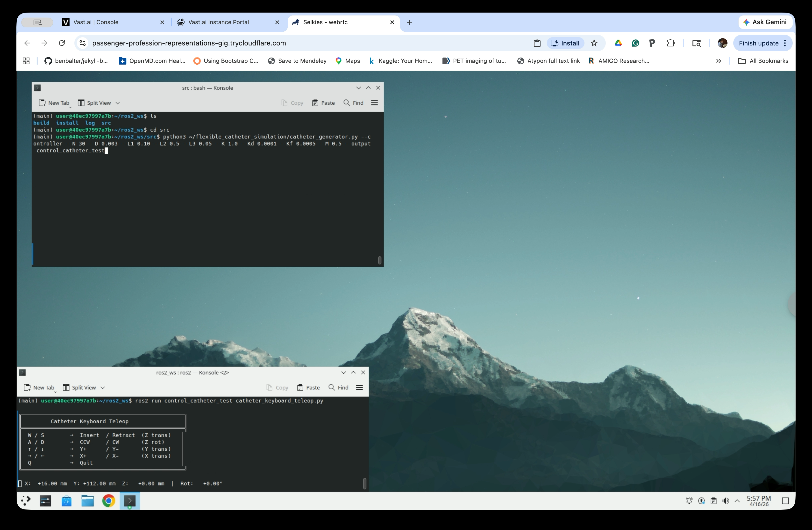Screen dimensions: 812x530
Task: Open System Settings from the taskbar
Action: click(45, 501)
